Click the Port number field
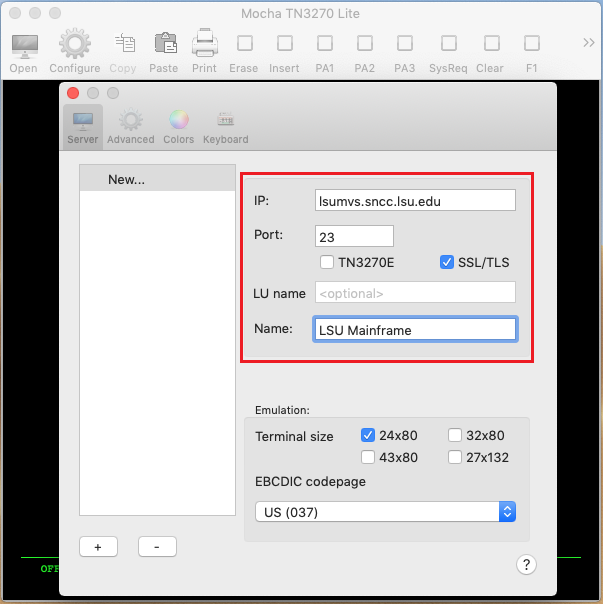This screenshot has height=604, width=603. pyautogui.click(x=354, y=236)
